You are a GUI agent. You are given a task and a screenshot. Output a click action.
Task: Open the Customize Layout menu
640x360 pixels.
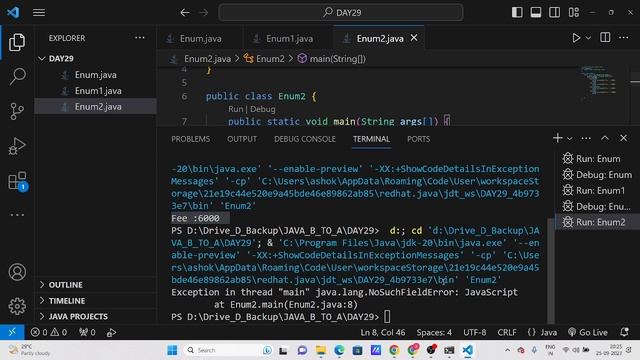point(573,13)
